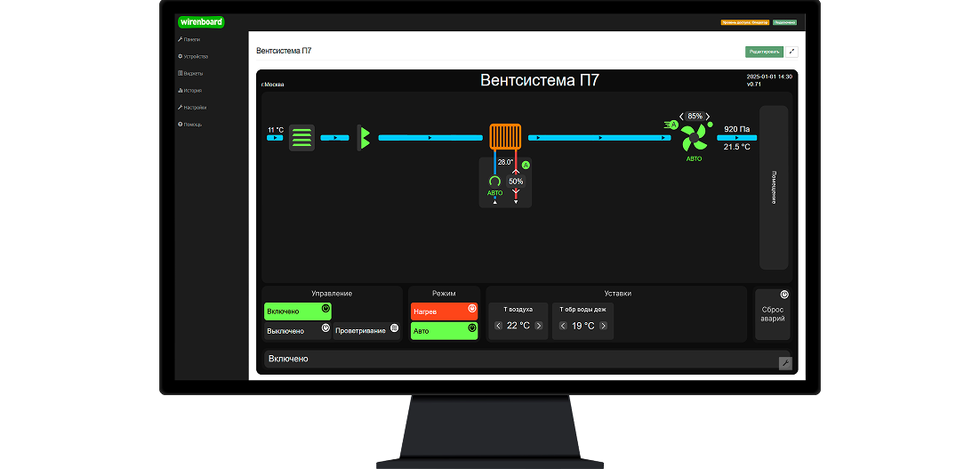Toggle the Включено control button
The image size is (980, 469).
(x=298, y=311)
